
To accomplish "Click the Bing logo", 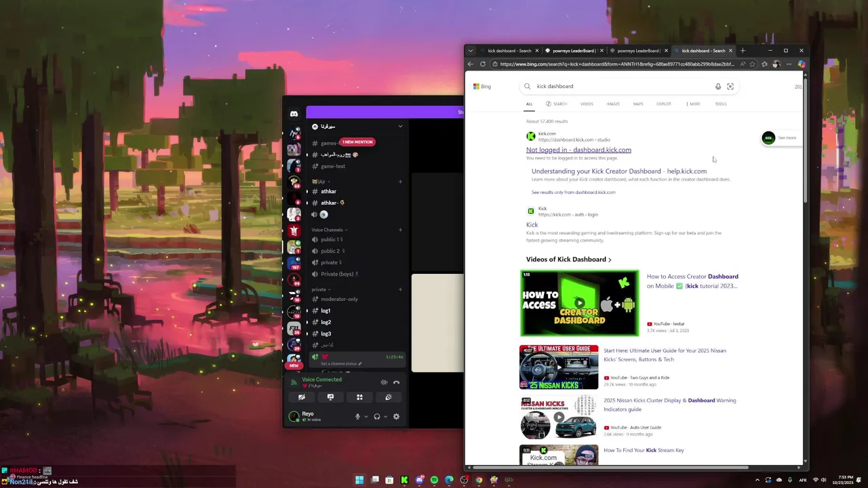I will 482,87.
